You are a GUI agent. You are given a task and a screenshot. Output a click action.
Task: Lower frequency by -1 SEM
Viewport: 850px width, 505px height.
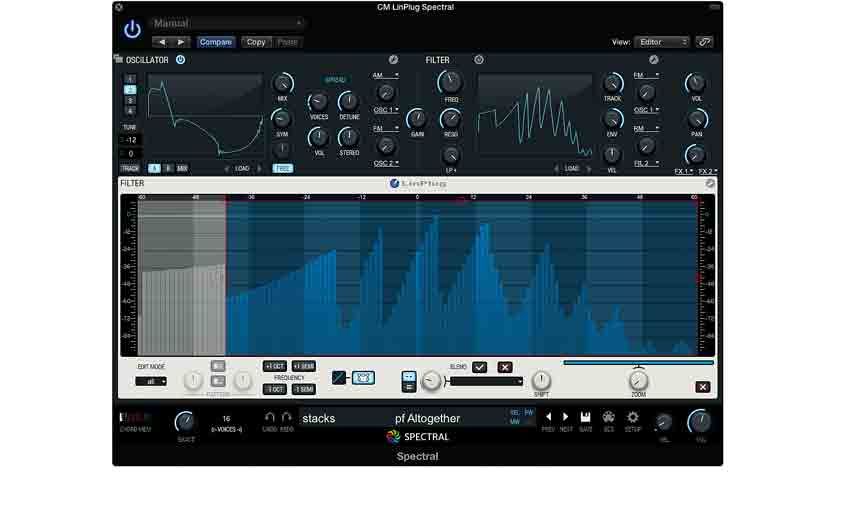(304, 389)
